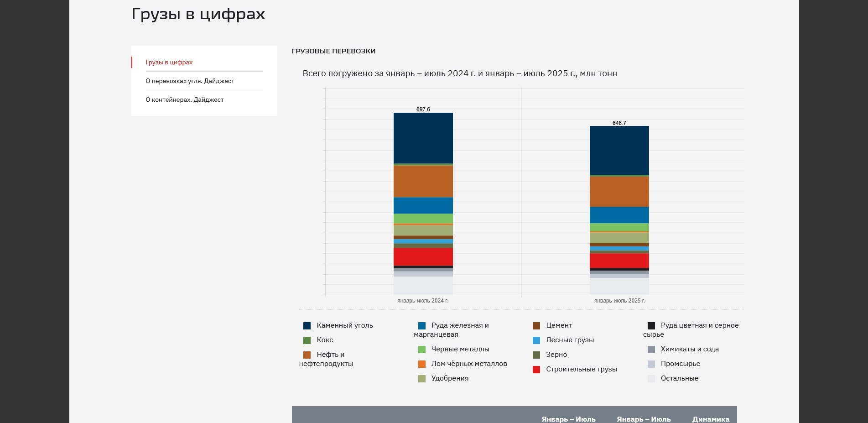Open О контейнерах. Дайджест link
868x423 pixels.
click(x=185, y=100)
